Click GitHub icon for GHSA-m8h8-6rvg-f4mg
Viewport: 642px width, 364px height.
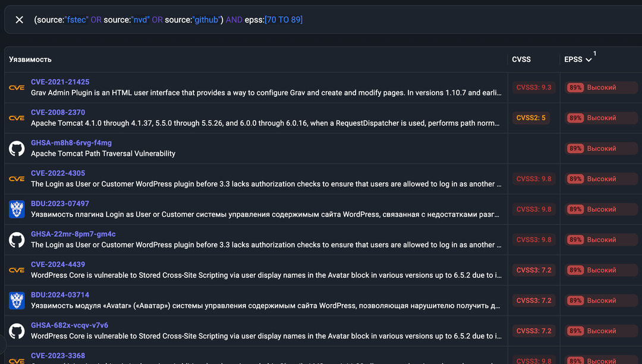(x=17, y=148)
